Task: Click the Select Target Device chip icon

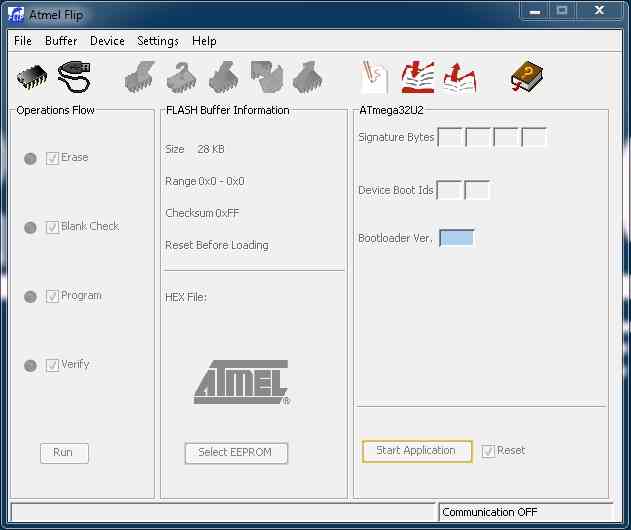Action: (33, 76)
